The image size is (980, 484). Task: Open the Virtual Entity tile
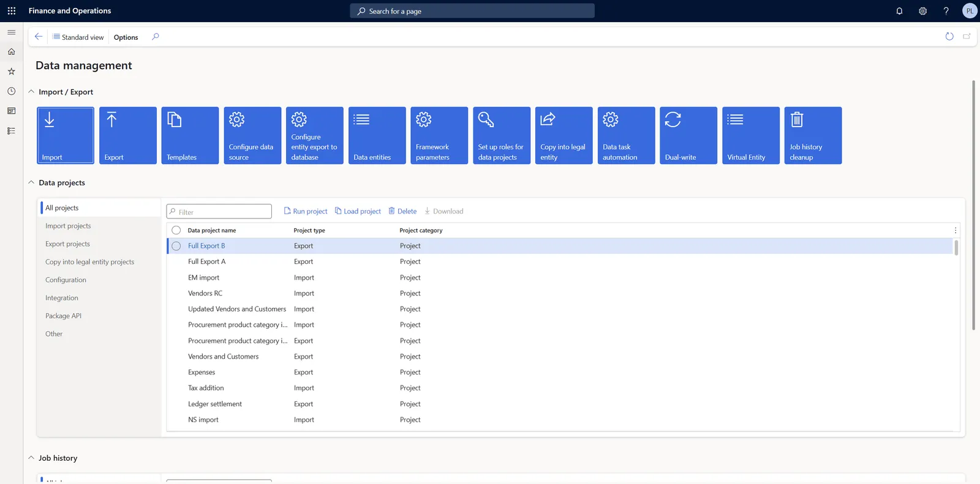[x=751, y=135]
